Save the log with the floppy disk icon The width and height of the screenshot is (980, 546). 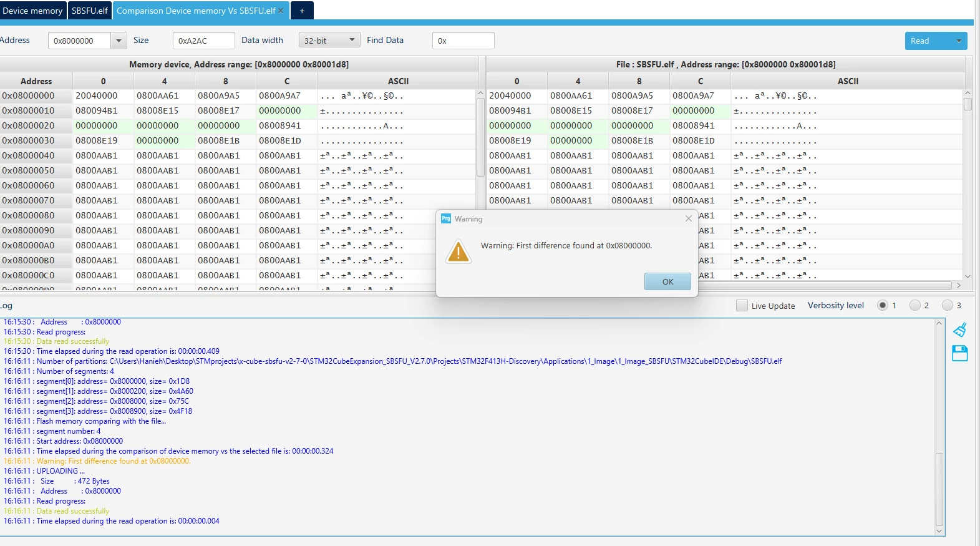[x=960, y=353]
